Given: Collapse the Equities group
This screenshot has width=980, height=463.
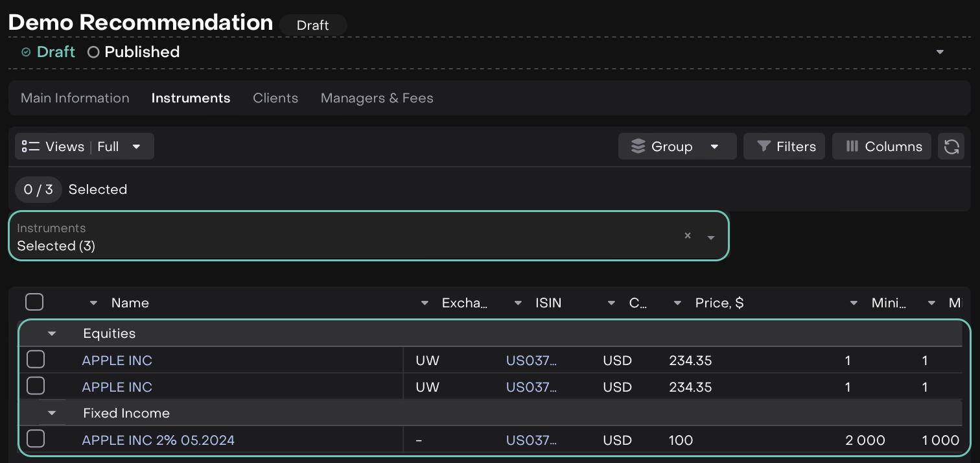Looking at the screenshot, I should click(x=52, y=334).
